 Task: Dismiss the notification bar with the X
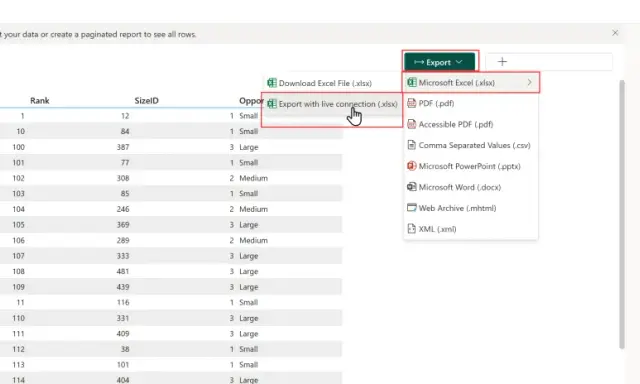(x=615, y=33)
